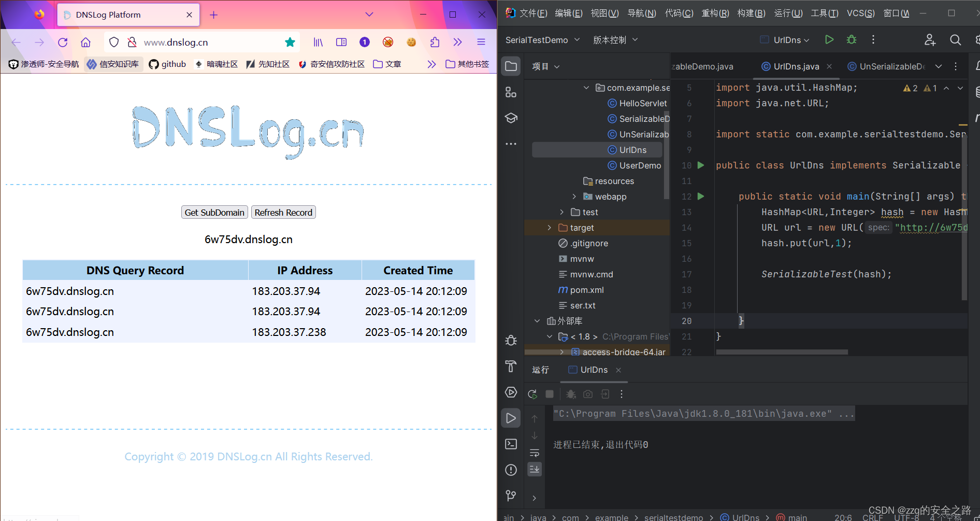Toggle Firefox sidebar view icon

click(341, 43)
